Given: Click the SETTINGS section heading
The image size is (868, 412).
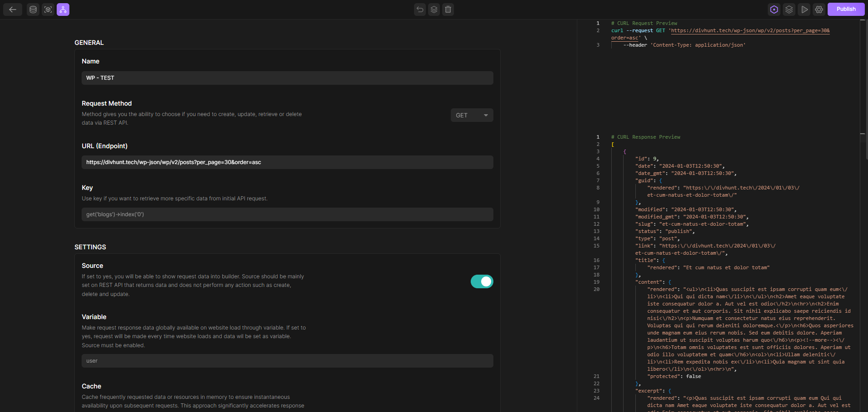Looking at the screenshot, I should coord(90,247).
